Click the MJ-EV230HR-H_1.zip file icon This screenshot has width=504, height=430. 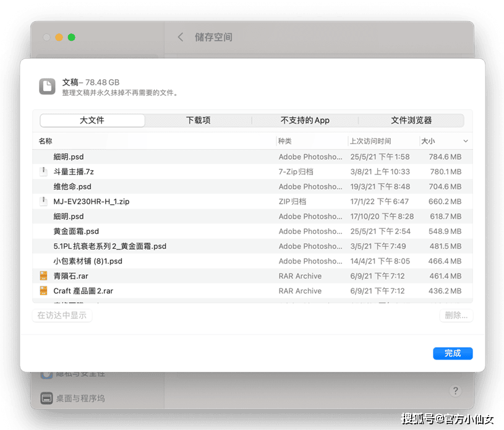point(43,201)
